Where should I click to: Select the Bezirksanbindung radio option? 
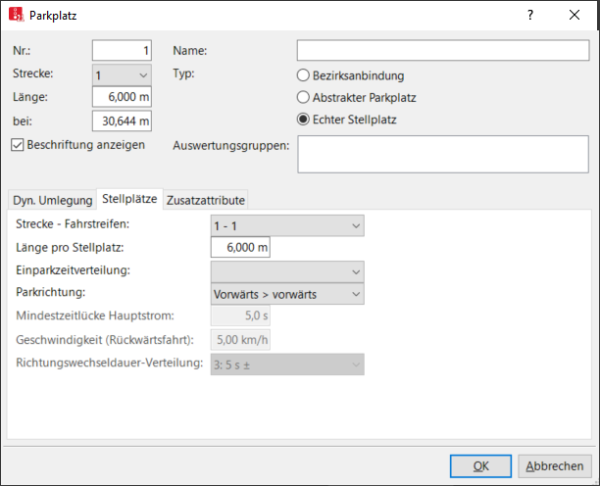pyautogui.click(x=304, y=75)
